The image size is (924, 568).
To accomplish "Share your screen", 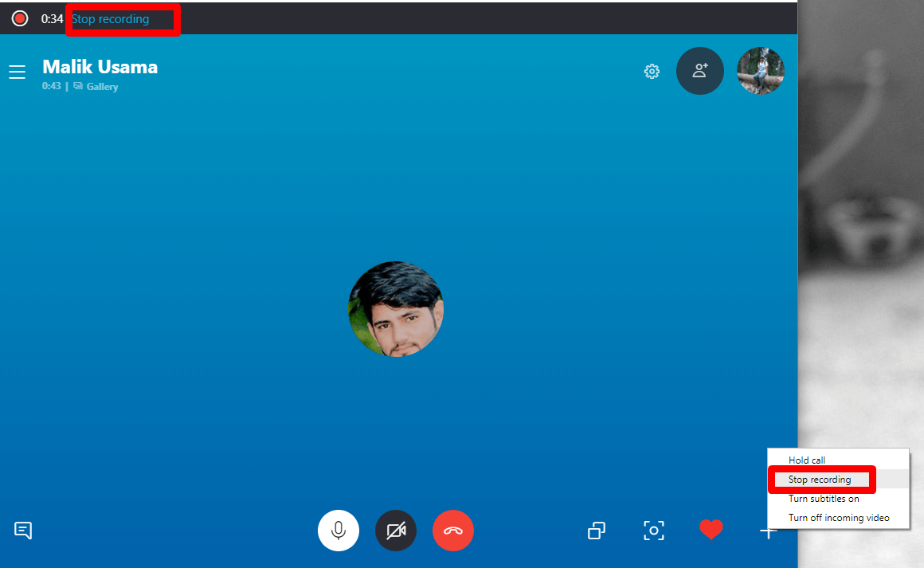I will point(597,531).
